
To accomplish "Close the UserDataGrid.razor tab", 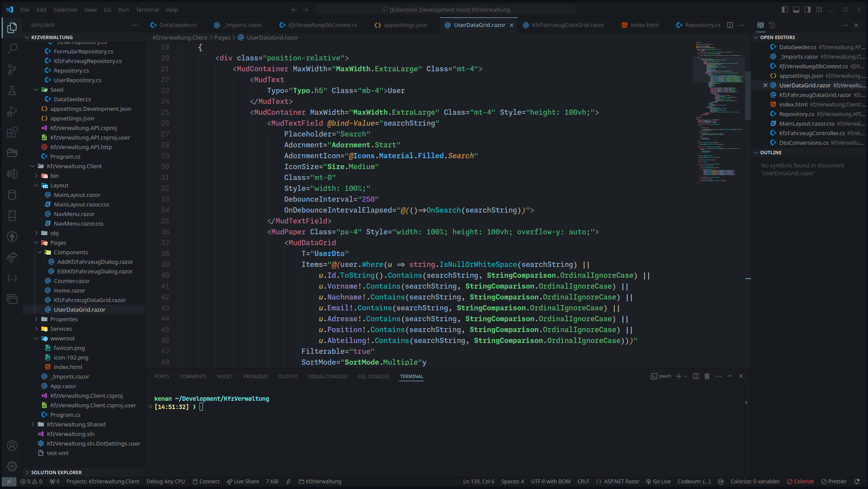I will [x=512, y=25].
